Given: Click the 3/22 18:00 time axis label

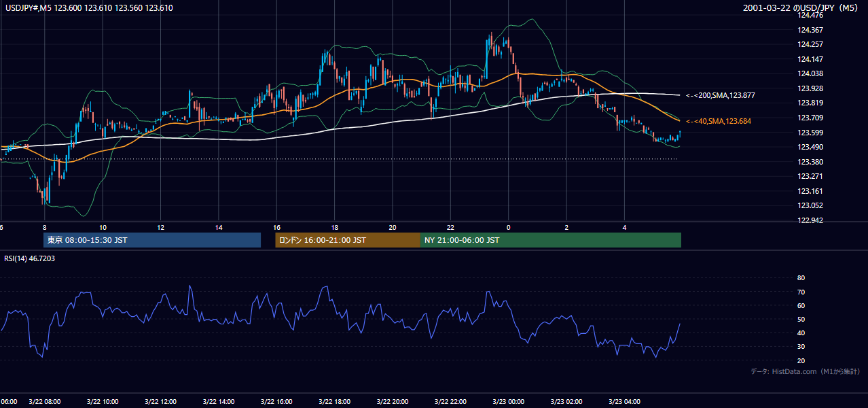Looking at the screenshot, I should 335,402.
